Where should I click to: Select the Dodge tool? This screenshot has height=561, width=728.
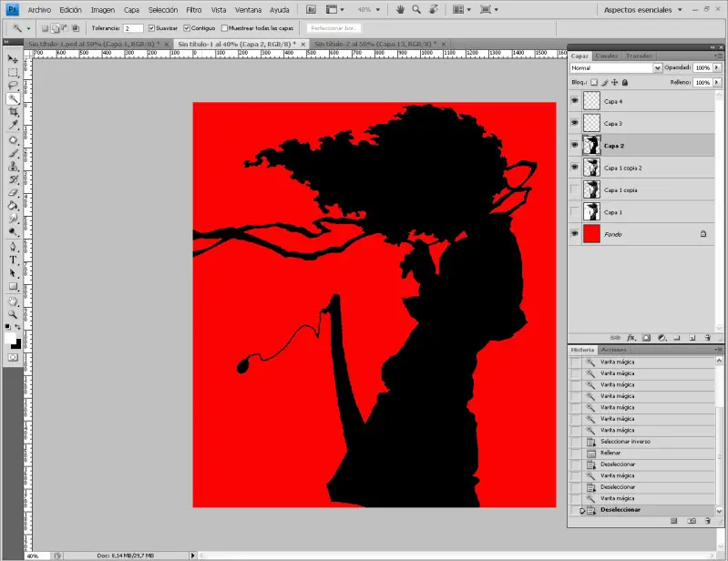(x=13, y=231)
